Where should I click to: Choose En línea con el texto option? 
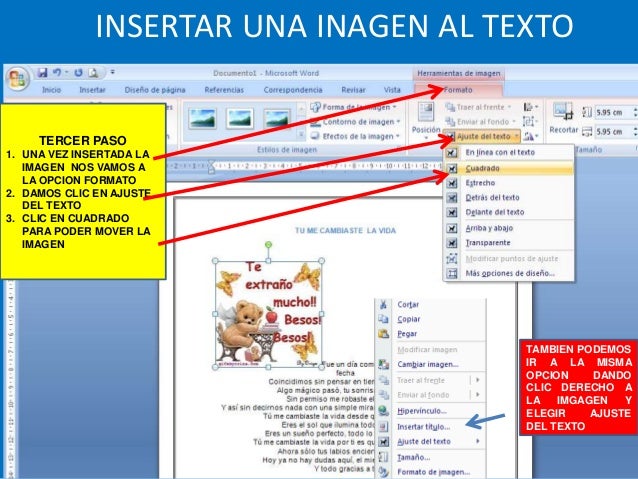pos(509,153)
